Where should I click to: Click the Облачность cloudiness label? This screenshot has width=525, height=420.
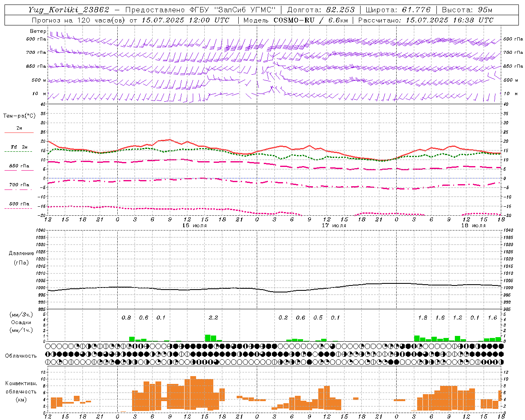point(21,356)
